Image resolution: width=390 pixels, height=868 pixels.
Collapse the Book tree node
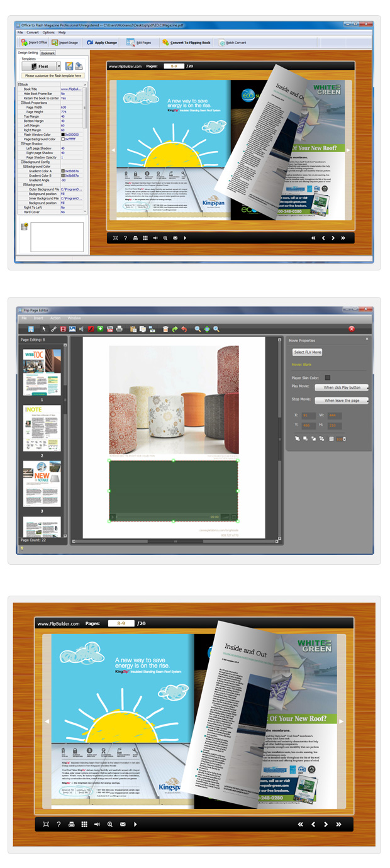click(19, 84)
